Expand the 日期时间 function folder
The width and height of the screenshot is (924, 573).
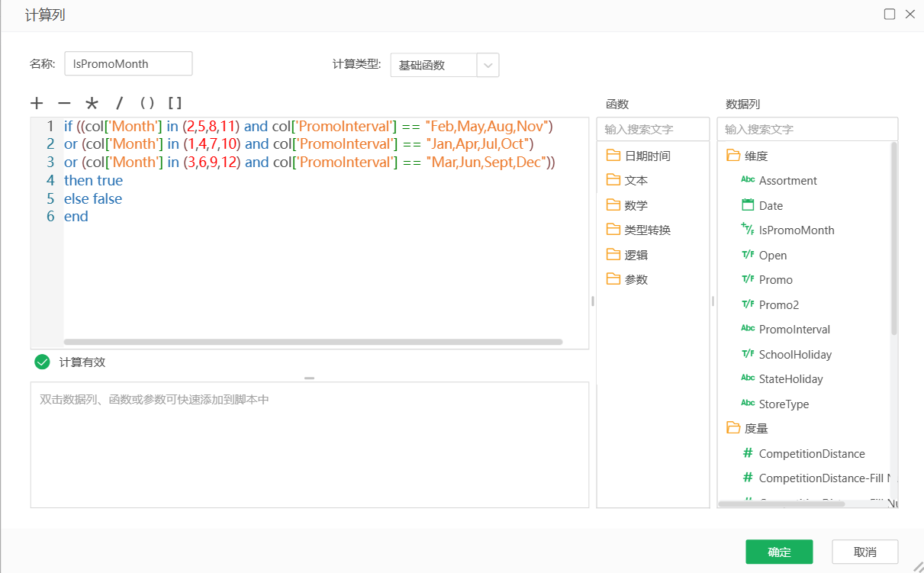[x=639, y=153]
